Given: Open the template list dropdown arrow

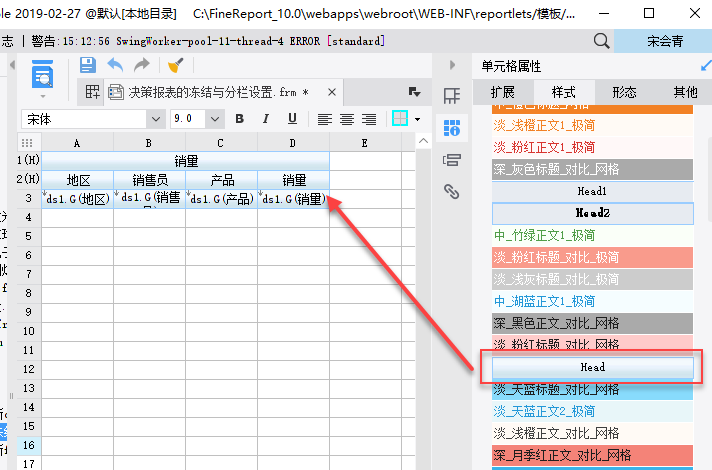Looking at the screenshot, I should [414, 92].
